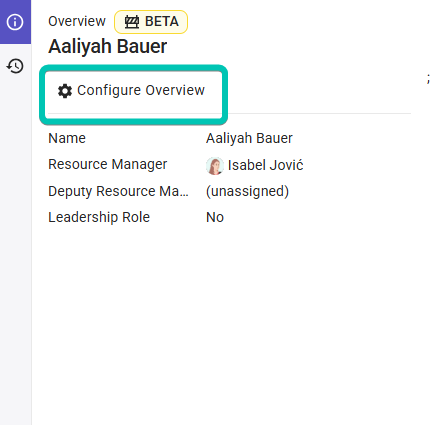
Task: Click the BETA badge label
Action: click(162, 22)
